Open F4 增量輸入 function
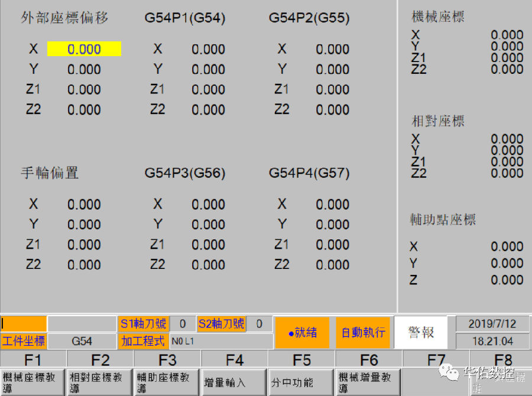The width and height of the screenshot is (532, 396). pos(234,381)
